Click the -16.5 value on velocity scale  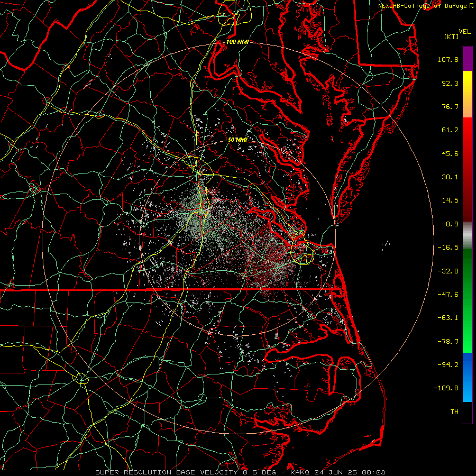click(x=448, y=248)
